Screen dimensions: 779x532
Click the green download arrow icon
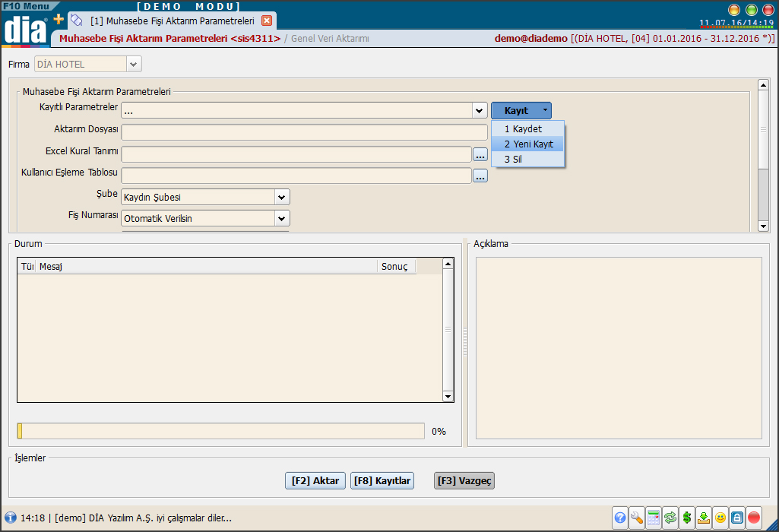pos(704,518)
